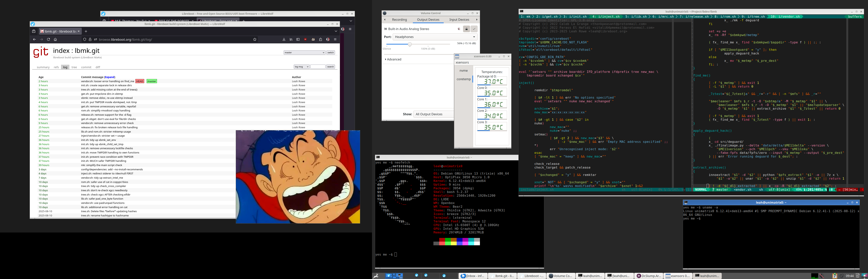Click the output volume slider handle
This screenshot has width=868, height=279.
[410, 44]
